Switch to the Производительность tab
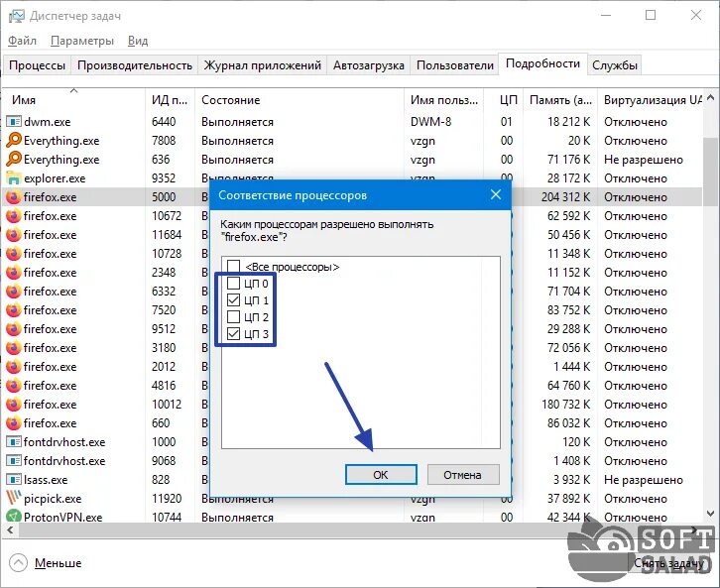Screen dimensions: 720x588 pyautogui.click(x=135, y=65)
